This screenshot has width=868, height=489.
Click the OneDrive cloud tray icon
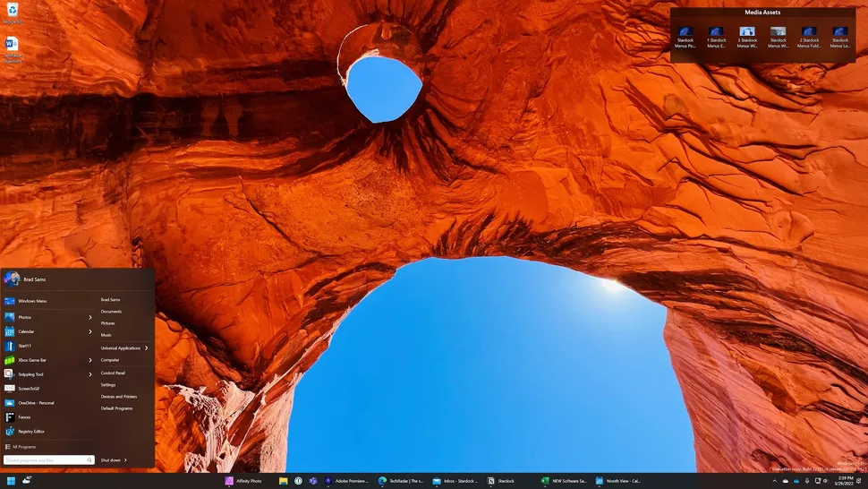(796, 481)
